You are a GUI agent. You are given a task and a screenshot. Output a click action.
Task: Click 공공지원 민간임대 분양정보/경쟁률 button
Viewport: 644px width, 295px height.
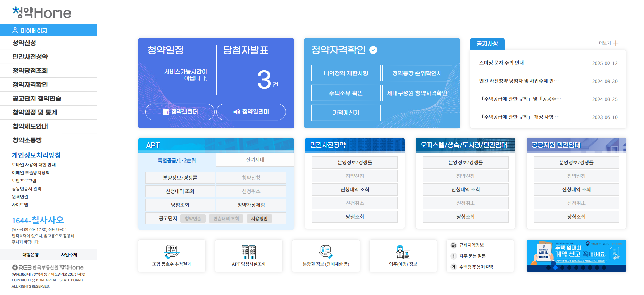point(576,162)
